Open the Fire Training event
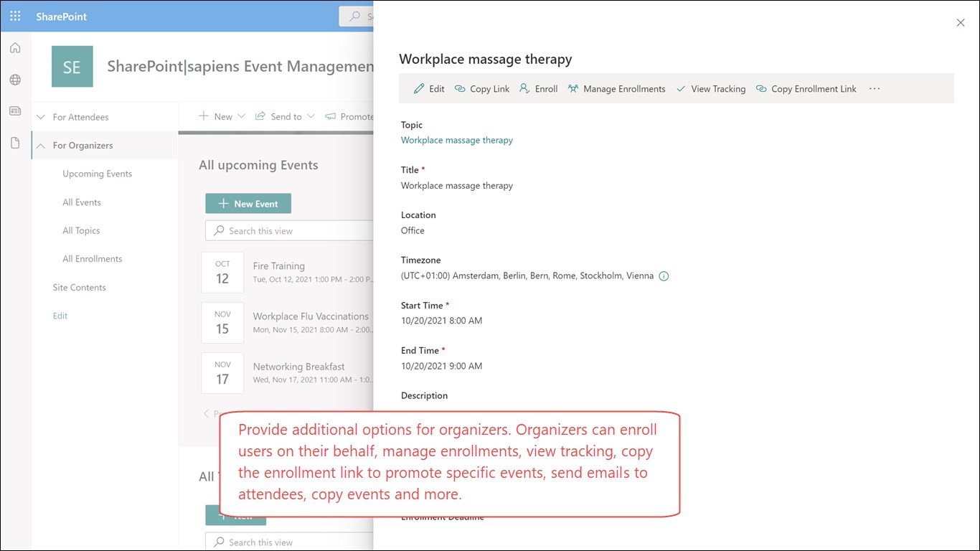 [279, 265]
